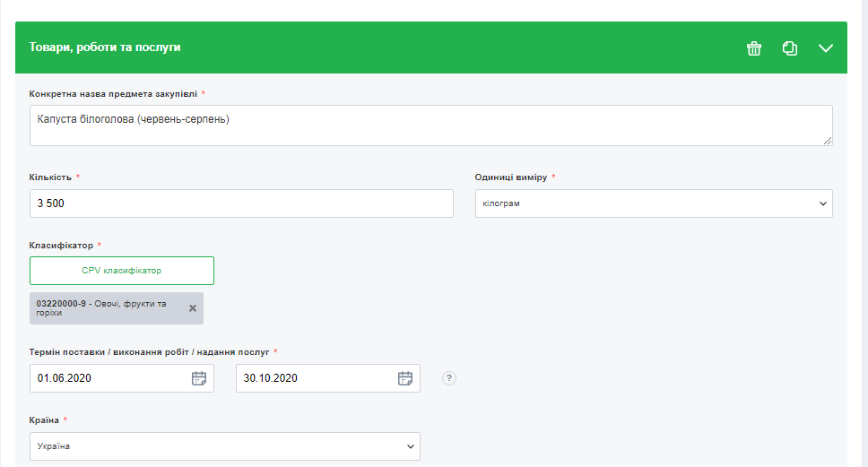Duplicate the item using the copy icon
Viewport: 868px width, 467px height.
pos(790,48)
